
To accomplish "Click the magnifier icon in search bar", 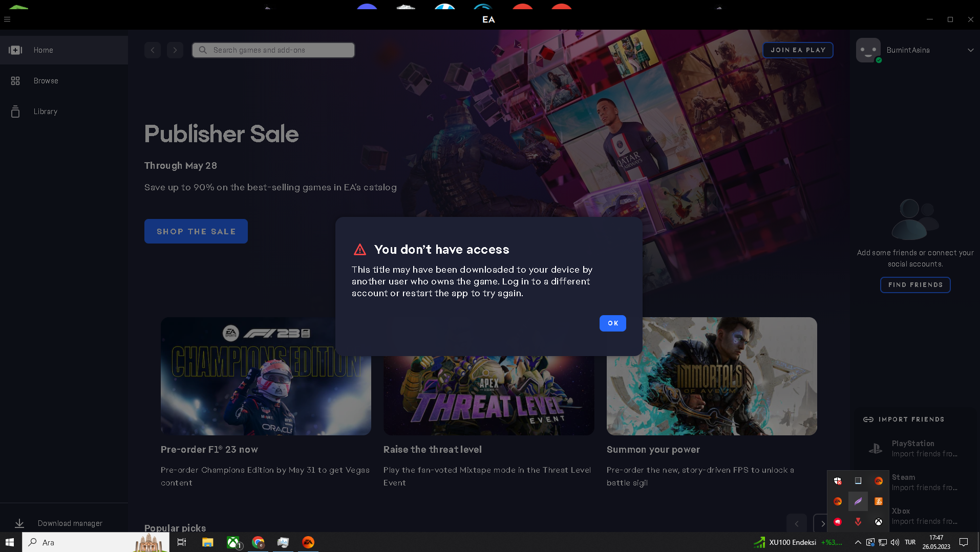I will 203,50.
